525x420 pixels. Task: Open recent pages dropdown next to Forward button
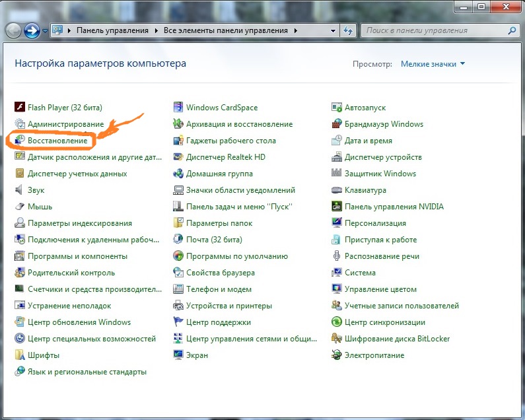point(45,30)
